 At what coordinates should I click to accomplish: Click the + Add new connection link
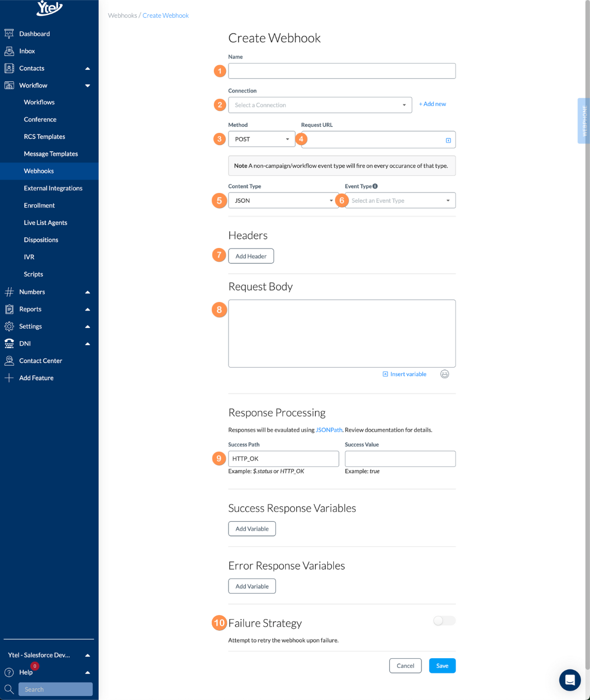tap(432, 104)
